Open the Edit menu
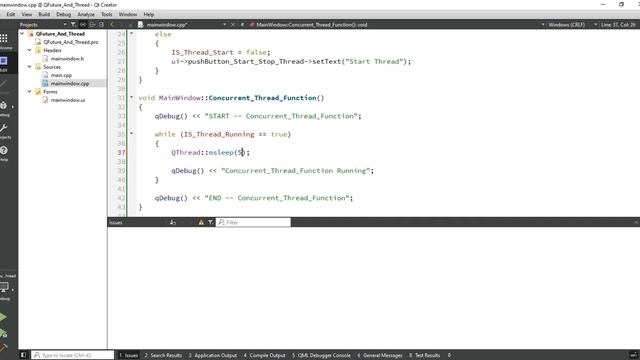Image resolution: width=640 pixels, height=360 pixels. 11,14
